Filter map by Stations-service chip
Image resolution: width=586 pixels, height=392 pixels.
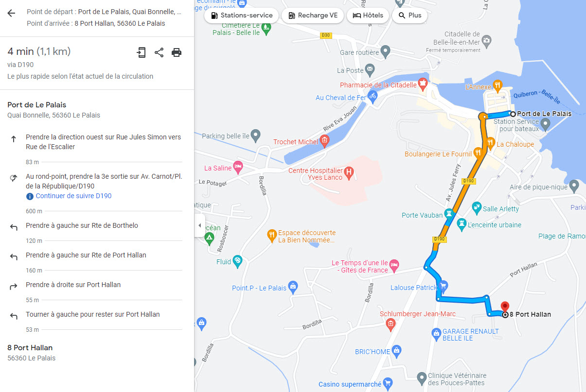[242, 16]
